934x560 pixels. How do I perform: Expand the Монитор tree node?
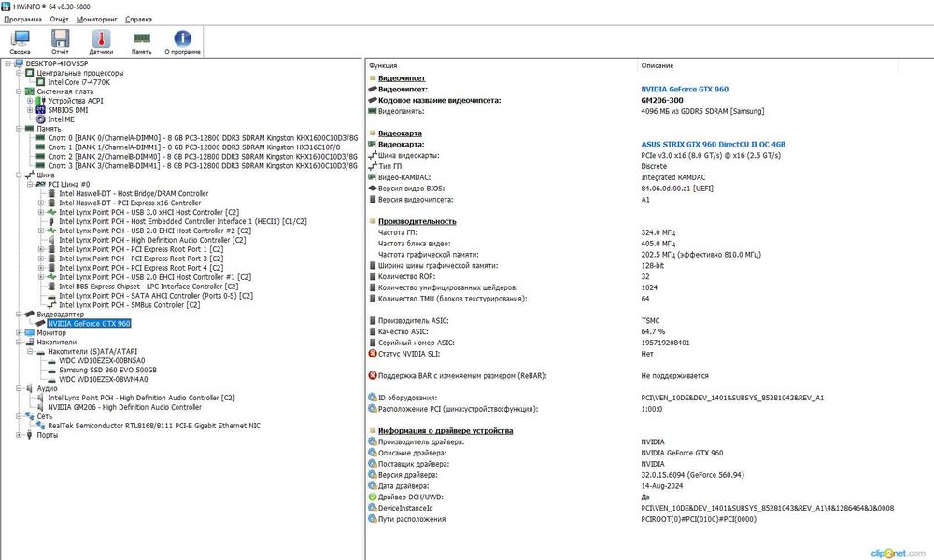point(19,332)
